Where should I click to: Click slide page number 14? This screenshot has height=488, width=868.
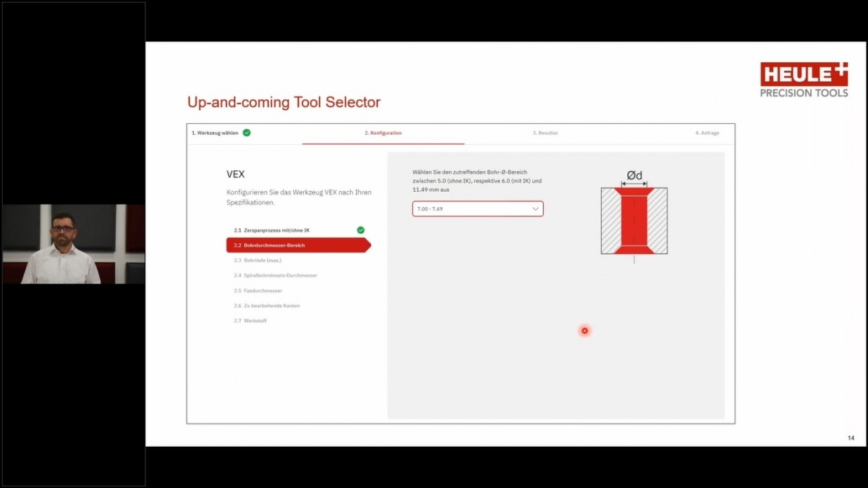click(x=851, y=438)
